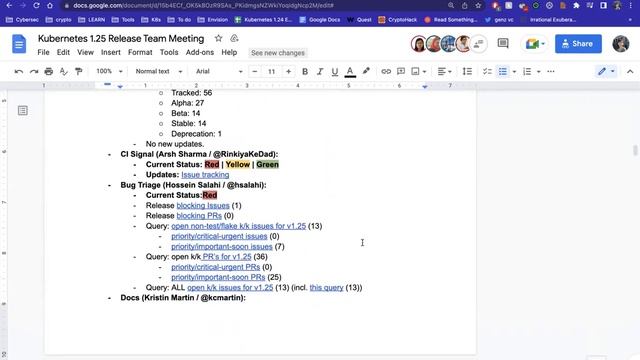Expand the numbered list style options arrow
640x360 pixels.
click(538, 72)
